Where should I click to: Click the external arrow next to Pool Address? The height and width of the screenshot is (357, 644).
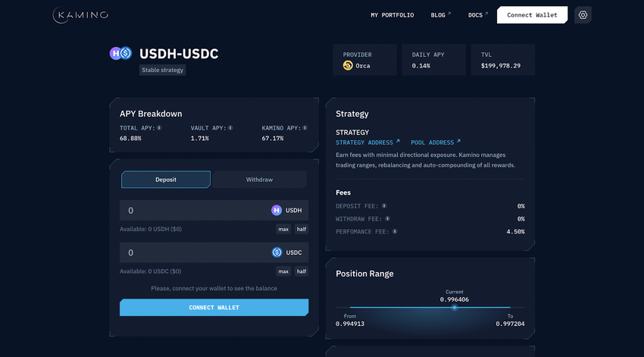458,141
